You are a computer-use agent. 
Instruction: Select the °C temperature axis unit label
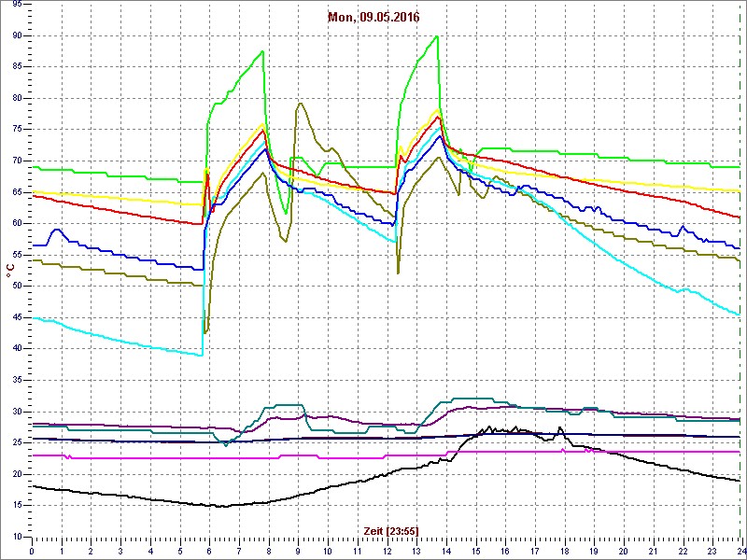tap(10, 272)
